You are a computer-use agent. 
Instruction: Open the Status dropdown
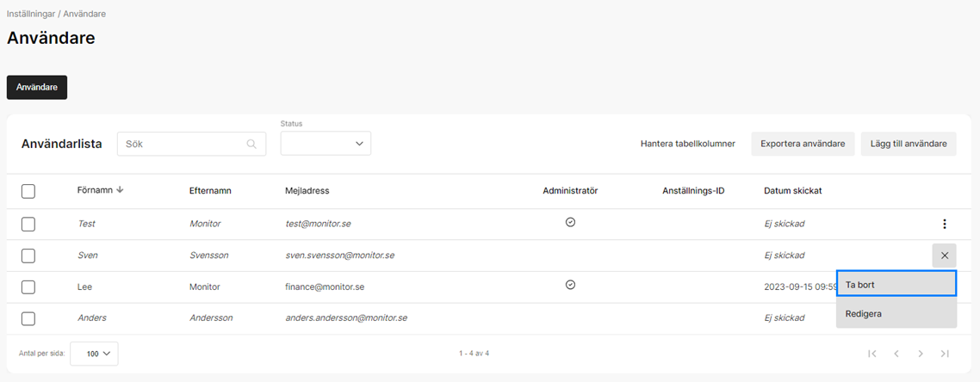[x=326, y=144]
